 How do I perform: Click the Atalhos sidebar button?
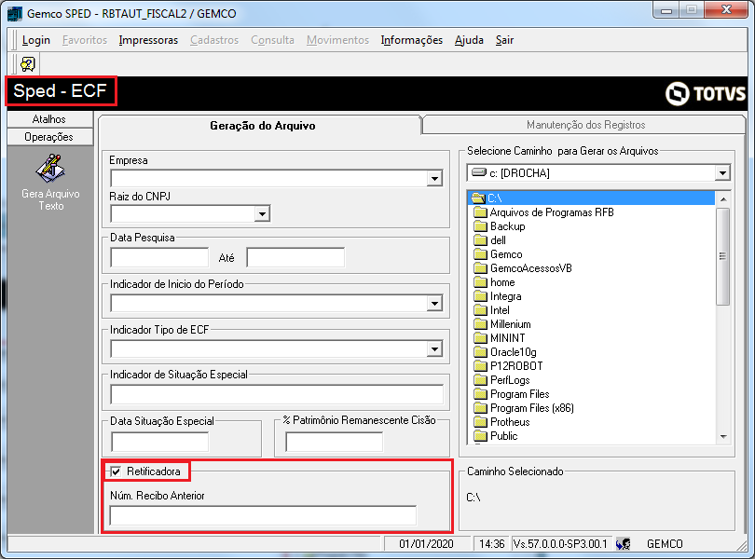point(50,119)
